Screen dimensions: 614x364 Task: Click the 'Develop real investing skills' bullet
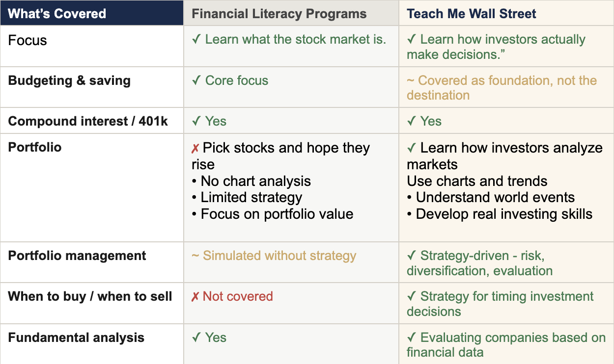[500, 214]
